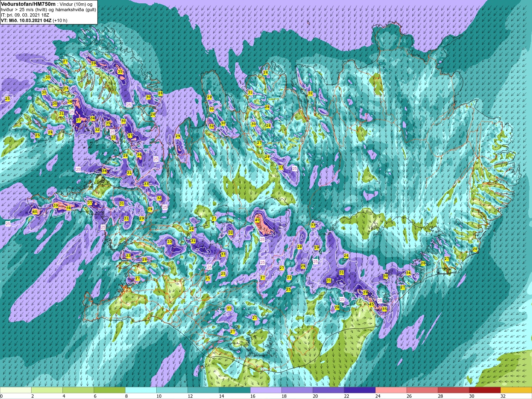Select the color scale tick label 16
Viewport: 532px width, 399px height.
[253, 396]
